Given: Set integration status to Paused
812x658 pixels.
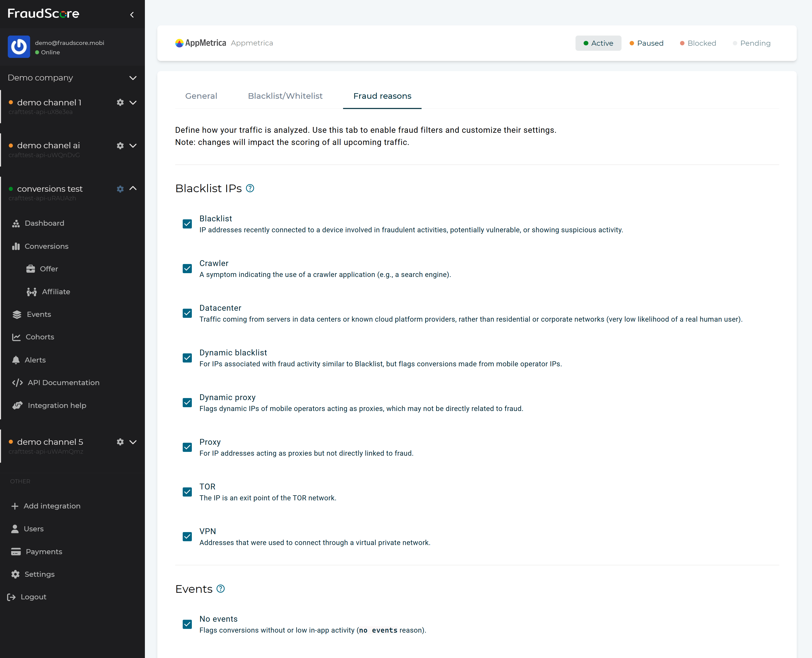Looking at the screenshot, I should click(646, 43).
